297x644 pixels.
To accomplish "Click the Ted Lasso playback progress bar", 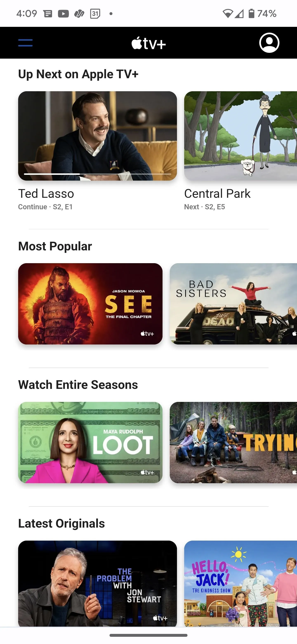I will point(97,174).
